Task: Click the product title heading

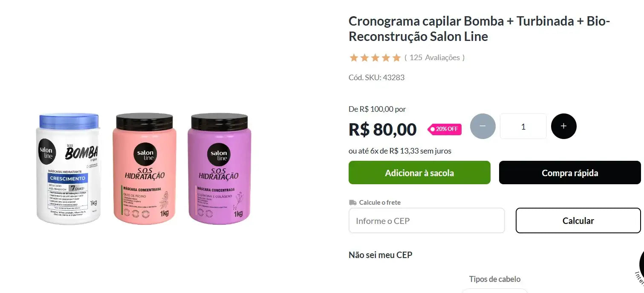Action: pos(479,29)
